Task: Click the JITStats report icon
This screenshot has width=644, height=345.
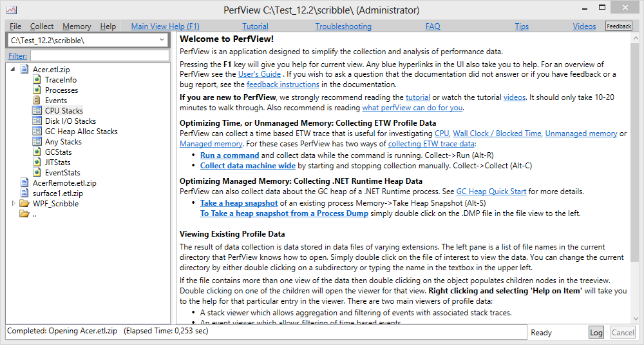Action: coord(37,162)
